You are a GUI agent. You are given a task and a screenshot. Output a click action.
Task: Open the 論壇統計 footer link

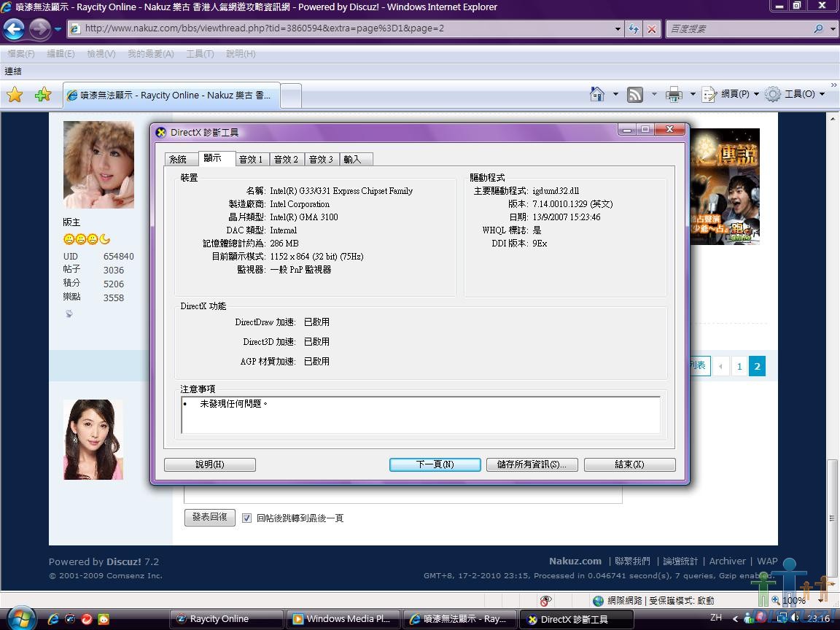(680, 561)
